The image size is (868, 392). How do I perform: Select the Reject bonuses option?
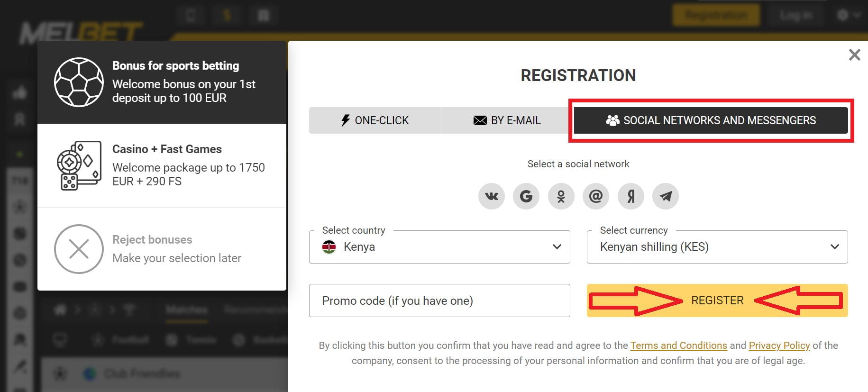coord(162,249)
